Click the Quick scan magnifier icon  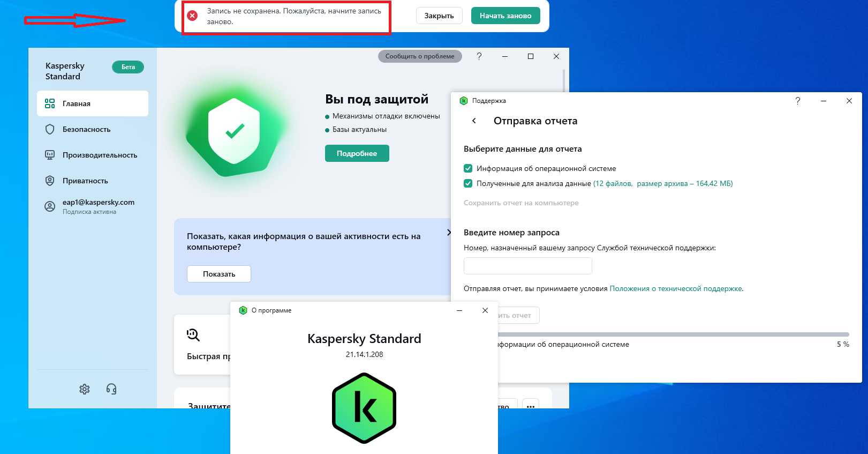pos(193,335)
